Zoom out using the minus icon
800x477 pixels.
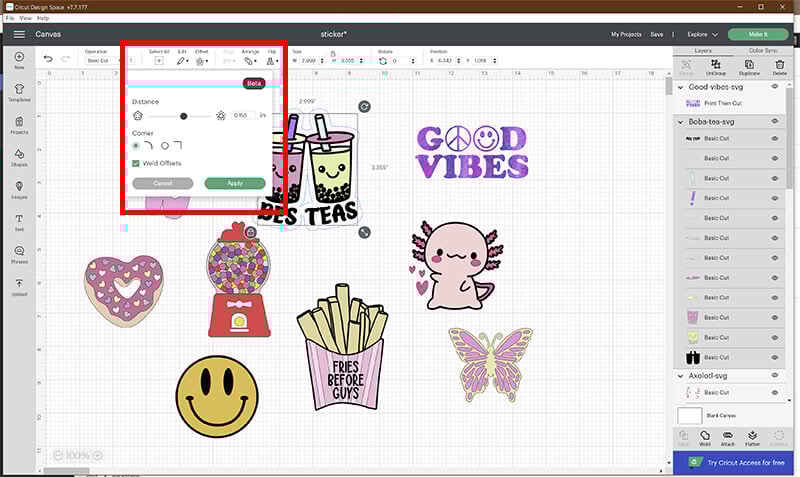[x=58, y=455]
